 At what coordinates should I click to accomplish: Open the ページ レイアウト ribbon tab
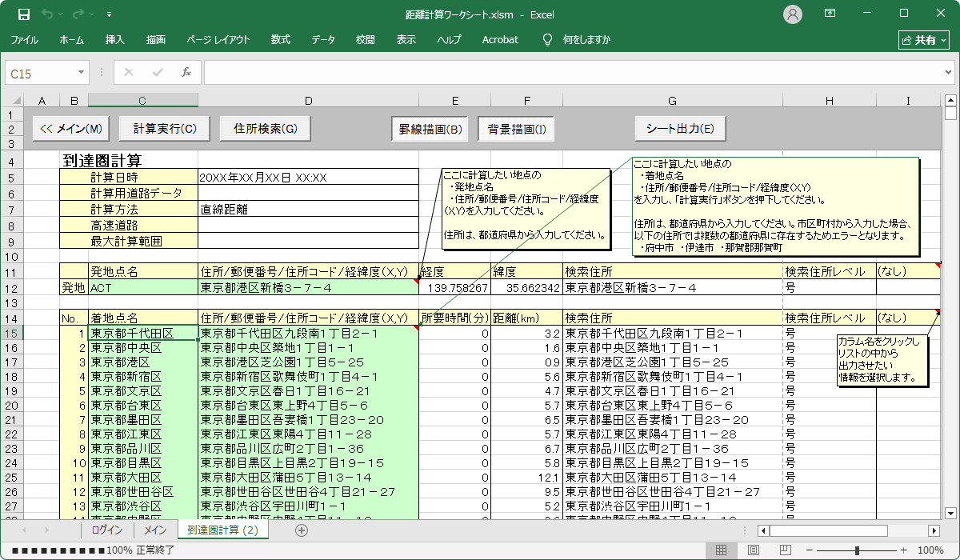tap(218, 39)
